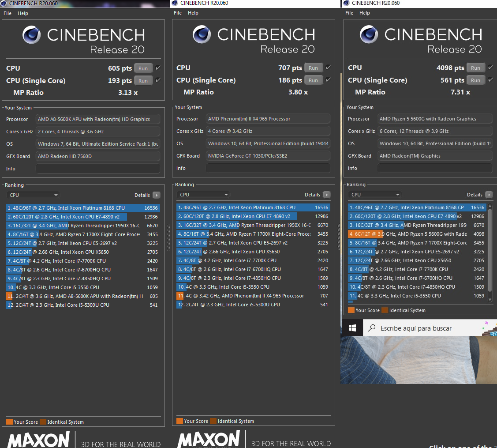
Task: Toggle the CPU test checkbox in the A8-5600K window
Action: point(158,68)
